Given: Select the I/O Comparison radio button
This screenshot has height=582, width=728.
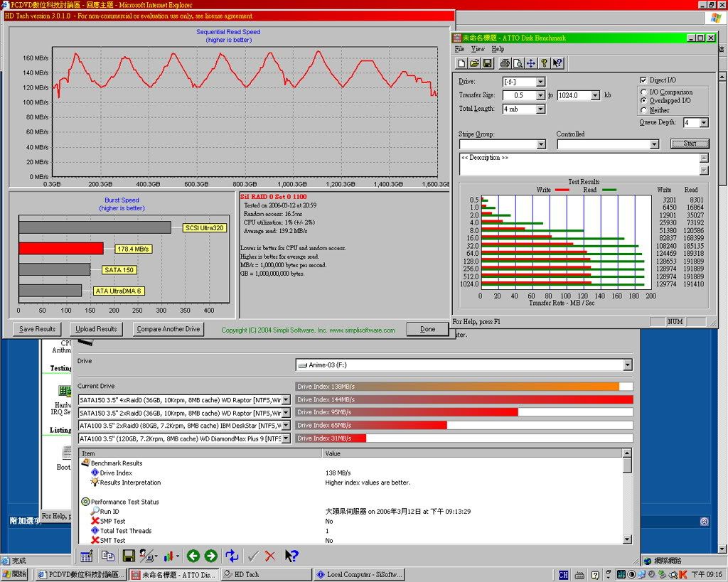Looking at the screenshot, I should pos(644,92).
